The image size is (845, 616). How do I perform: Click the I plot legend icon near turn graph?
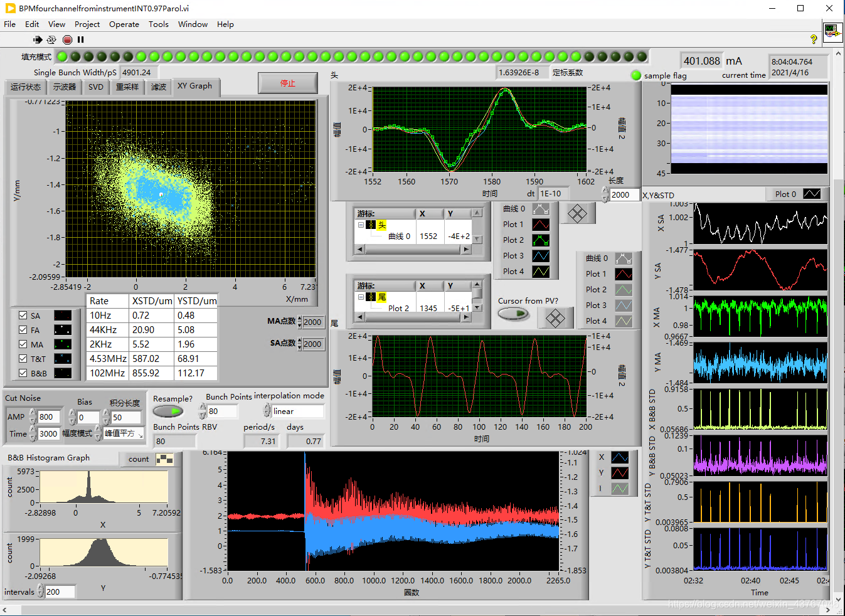coord(620,489)
